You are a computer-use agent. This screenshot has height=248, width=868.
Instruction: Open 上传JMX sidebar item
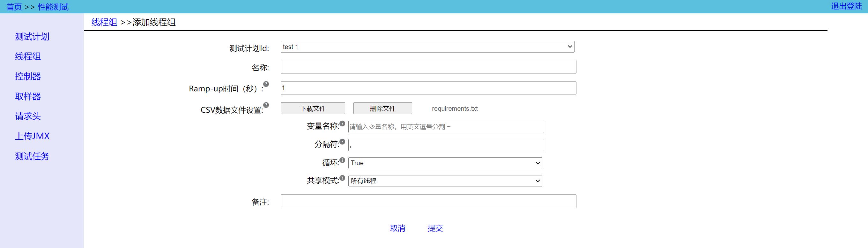[x=32, y=136]
